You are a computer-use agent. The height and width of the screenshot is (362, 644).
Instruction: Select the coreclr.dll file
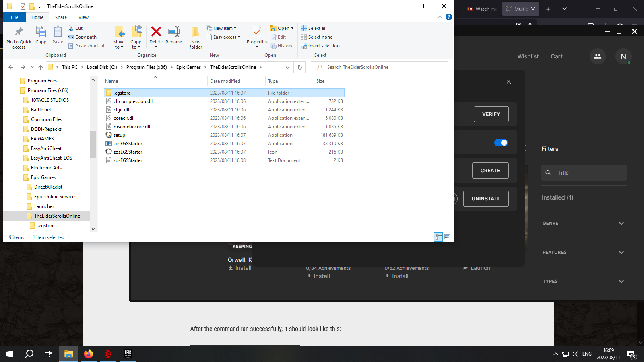(x=225, y=118)
